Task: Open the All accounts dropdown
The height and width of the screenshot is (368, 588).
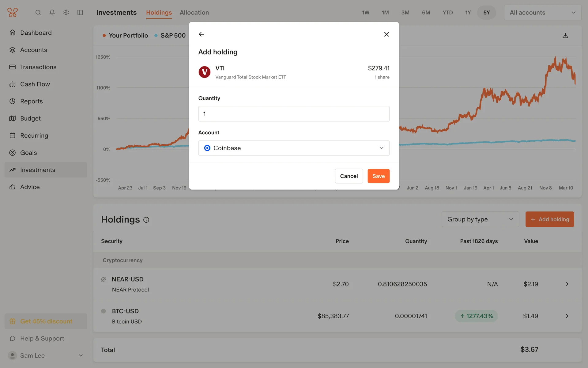Action: pyautogui.click(x=542, y=13)
